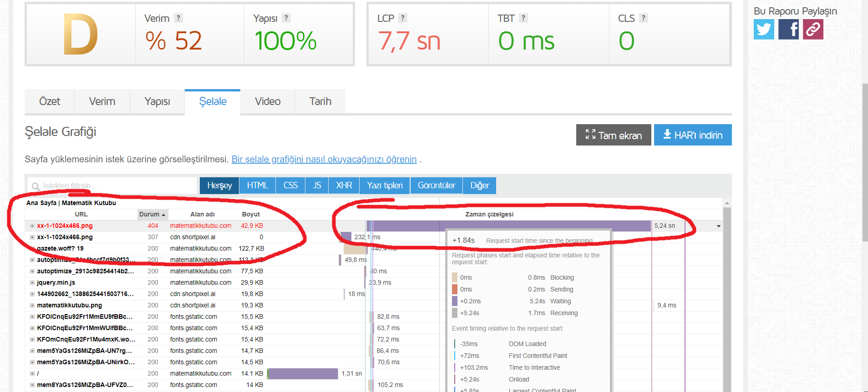Viewport: 868px width, 392px height.
Task: Go to the Video tab
Action: (268, 101)
